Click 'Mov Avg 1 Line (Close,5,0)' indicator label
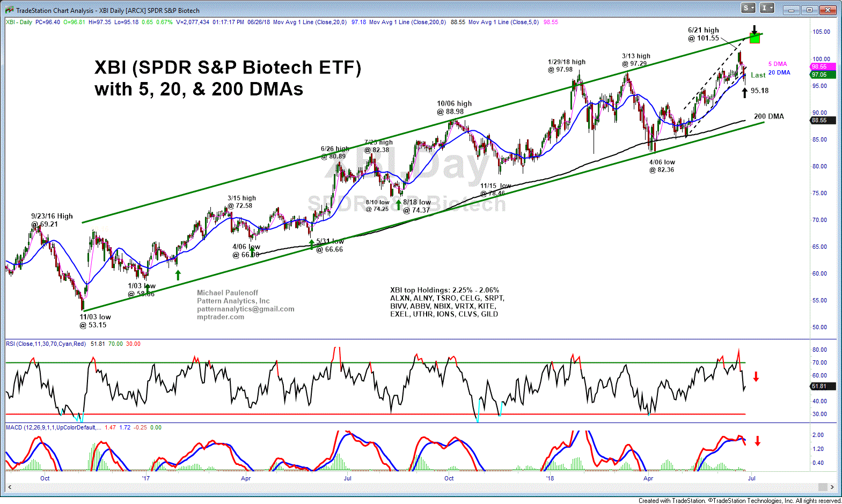 [x=503, y=23]
